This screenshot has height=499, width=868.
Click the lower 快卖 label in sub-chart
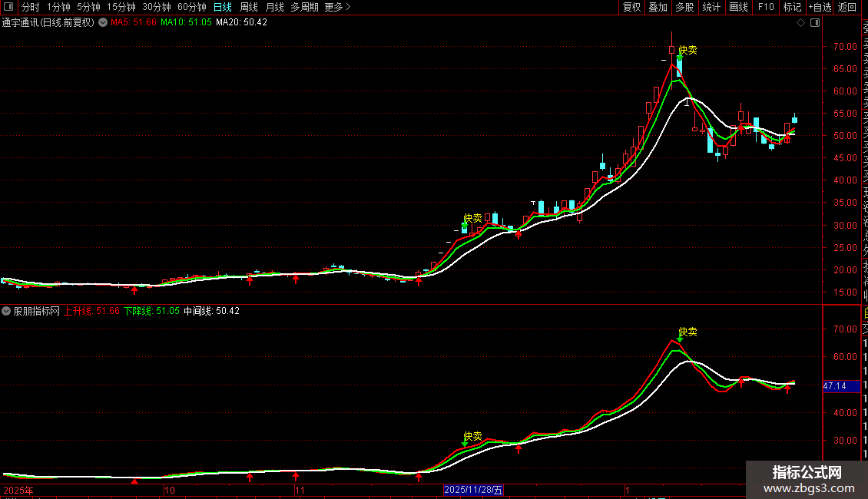(x=472, y=437)
